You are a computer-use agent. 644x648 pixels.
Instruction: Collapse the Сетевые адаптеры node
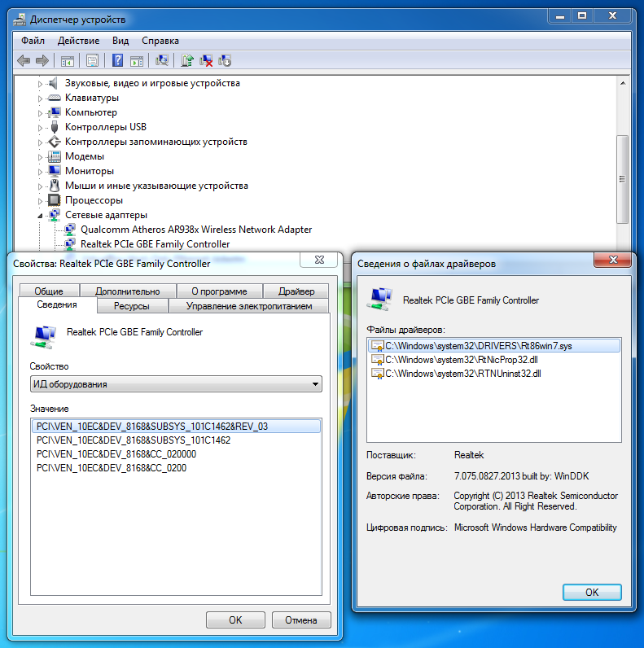pos(40,216)
